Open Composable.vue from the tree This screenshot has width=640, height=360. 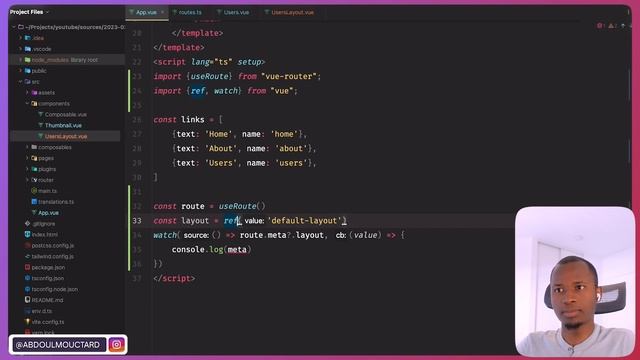coord(66,115)
